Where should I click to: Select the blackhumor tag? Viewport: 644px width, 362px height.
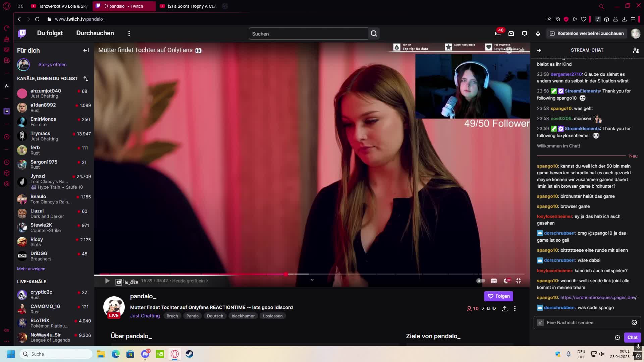[243, 316]
